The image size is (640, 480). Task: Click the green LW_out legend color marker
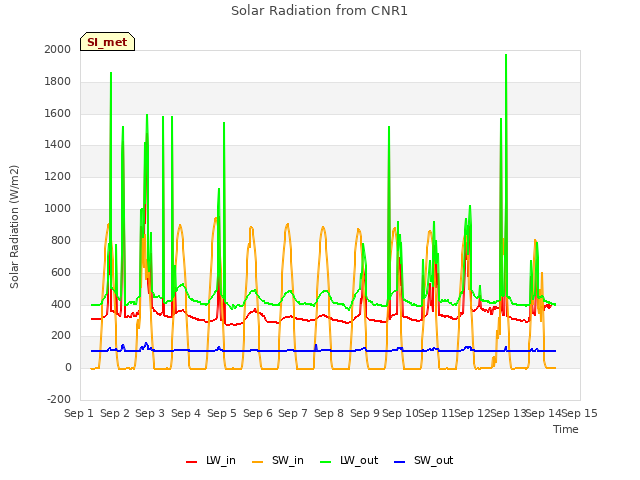326,462
